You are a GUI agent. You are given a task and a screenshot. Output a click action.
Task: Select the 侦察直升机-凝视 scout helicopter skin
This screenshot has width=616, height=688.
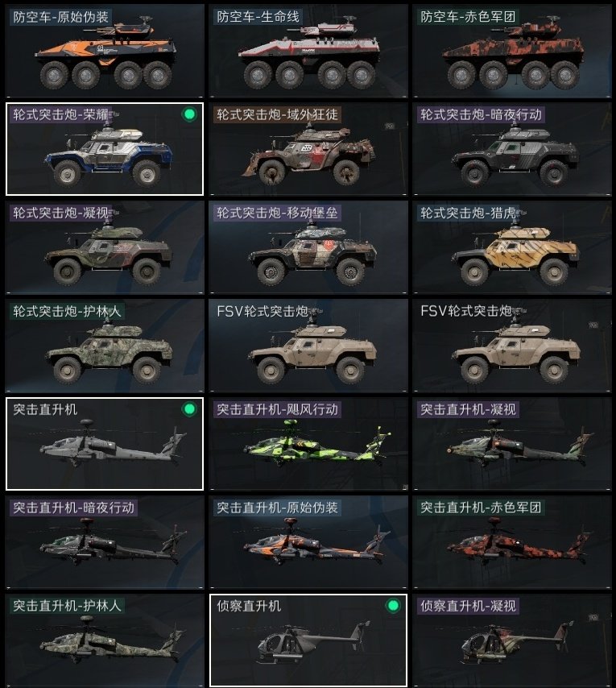click(x=511, y=640)
